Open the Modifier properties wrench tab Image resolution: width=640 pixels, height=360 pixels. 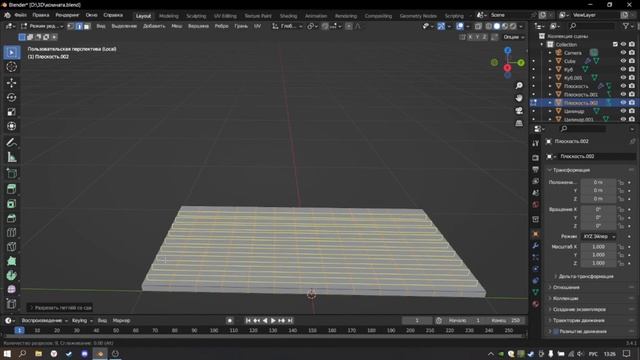[536, 245]
